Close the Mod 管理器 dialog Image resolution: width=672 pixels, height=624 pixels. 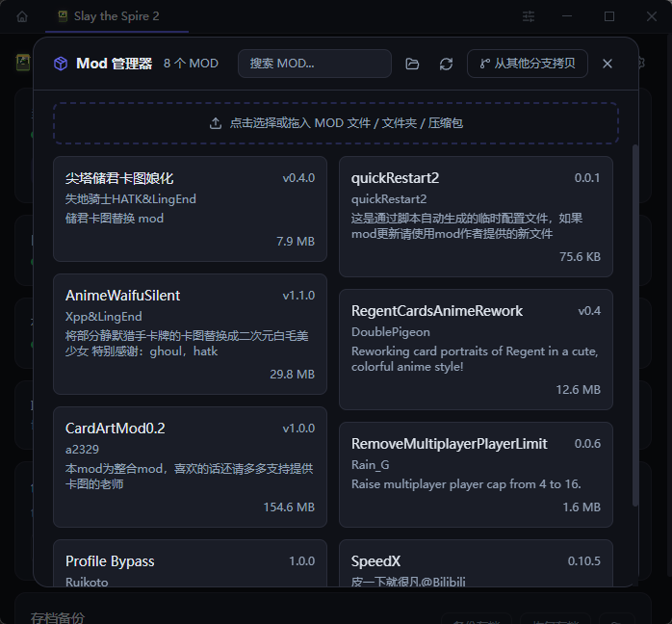[607, 64]
